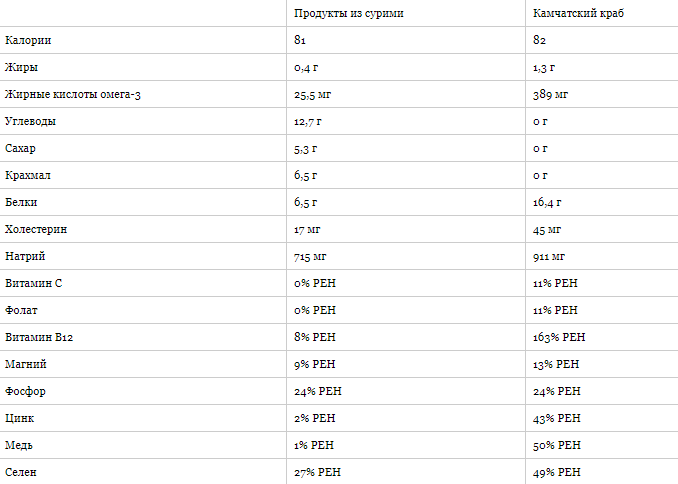Select the 'Фолат' row label
Screen dimensions: 678x484
(21, 311)
